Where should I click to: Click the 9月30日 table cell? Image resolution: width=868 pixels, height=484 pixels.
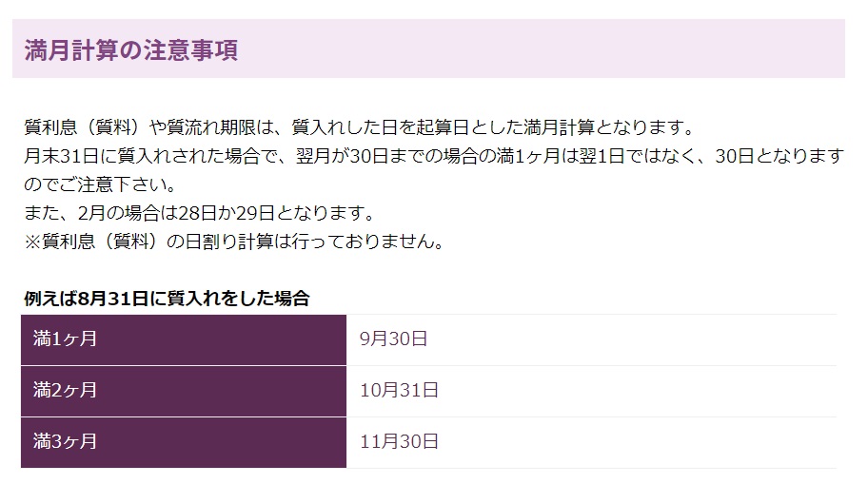coord(591,339)
